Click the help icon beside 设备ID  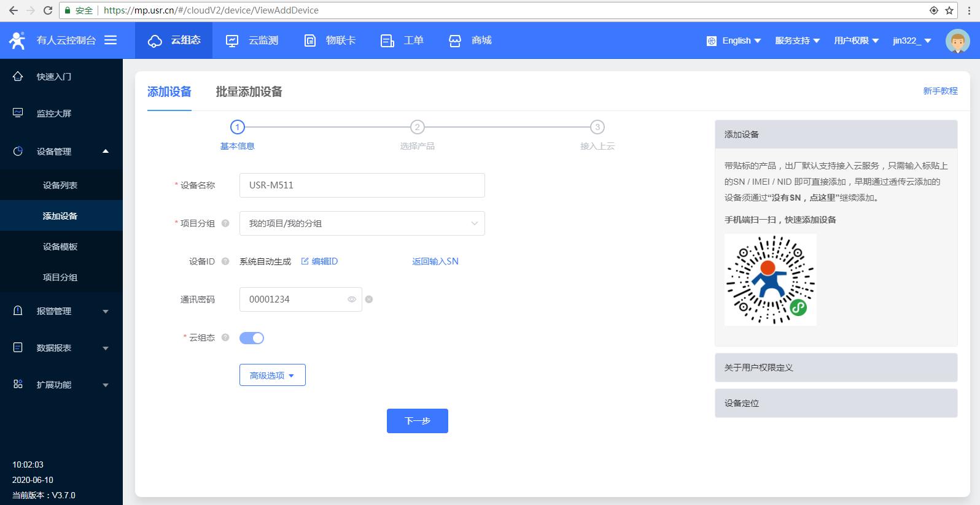(x=225, y=261)
